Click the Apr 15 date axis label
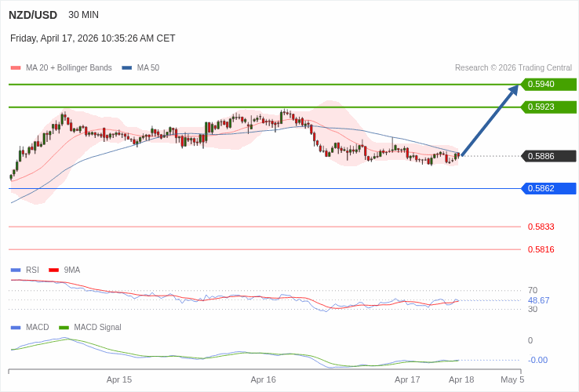 click(x=119, y=379)
